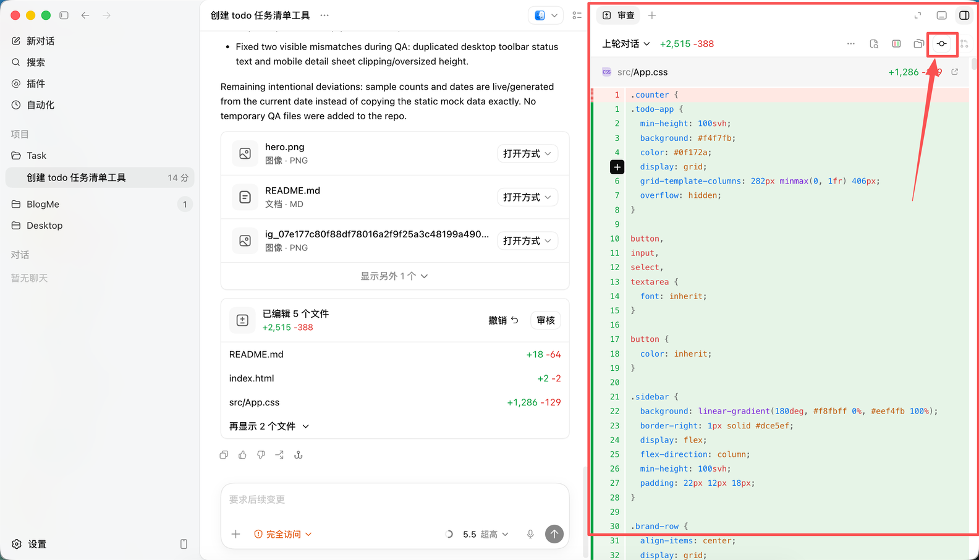The height and width of the screenshot is (560, 979).
Task: Click the src/App.css file header in review
Action: point(780,72)
